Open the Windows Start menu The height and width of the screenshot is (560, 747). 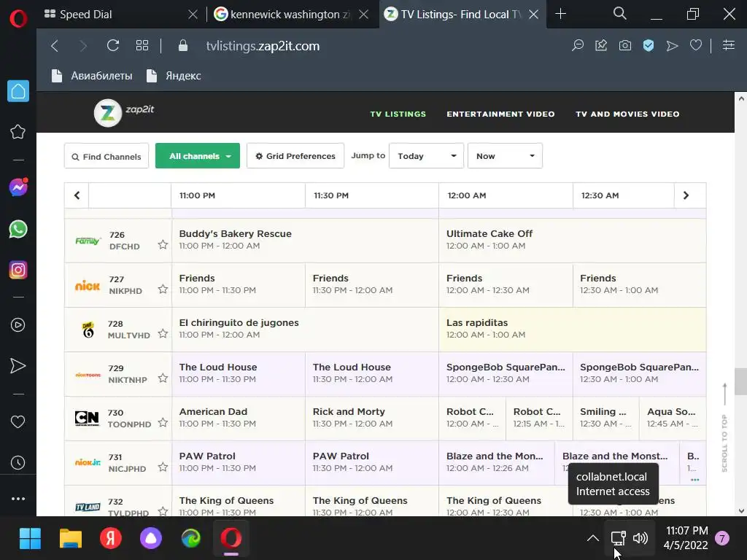point(30,539)
